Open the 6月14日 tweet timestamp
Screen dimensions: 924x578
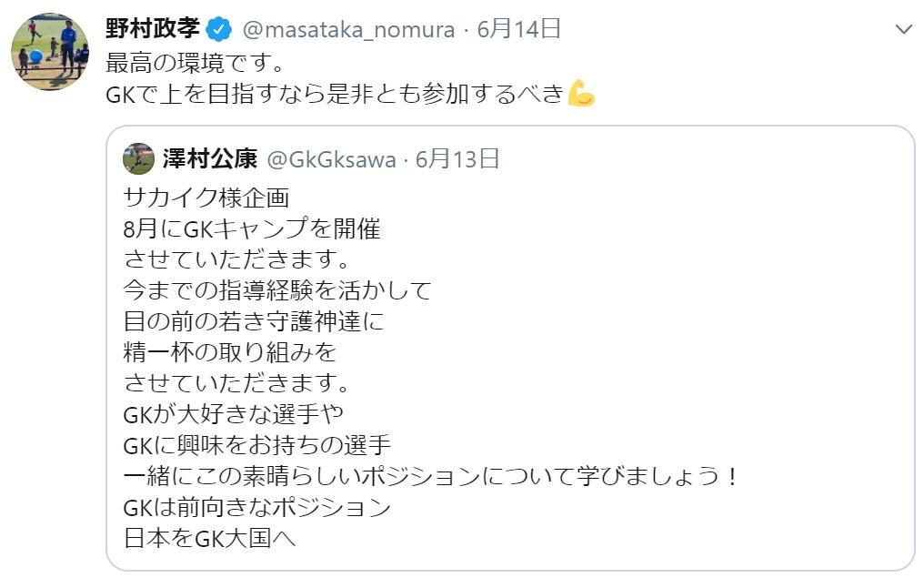518,30
